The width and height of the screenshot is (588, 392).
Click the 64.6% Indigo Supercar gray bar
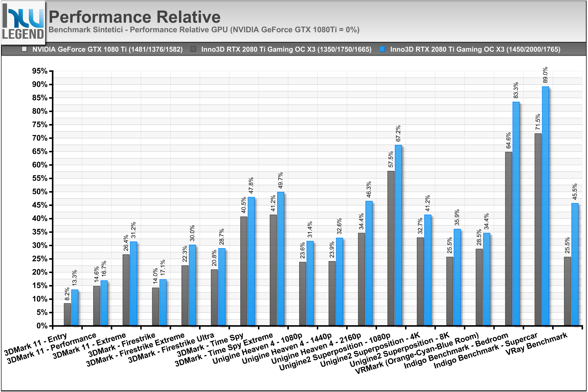508,239
